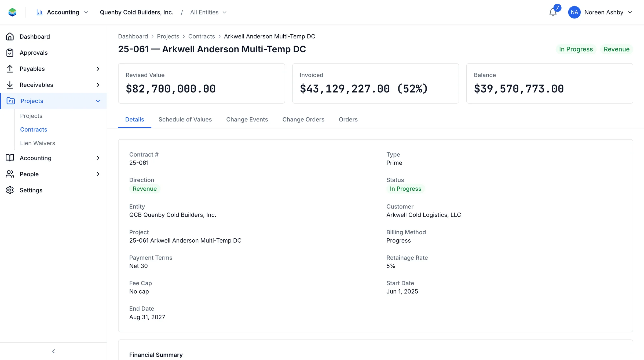Open the All Entities dropdown
Viewport: 644px width, 360px height.
208,12
